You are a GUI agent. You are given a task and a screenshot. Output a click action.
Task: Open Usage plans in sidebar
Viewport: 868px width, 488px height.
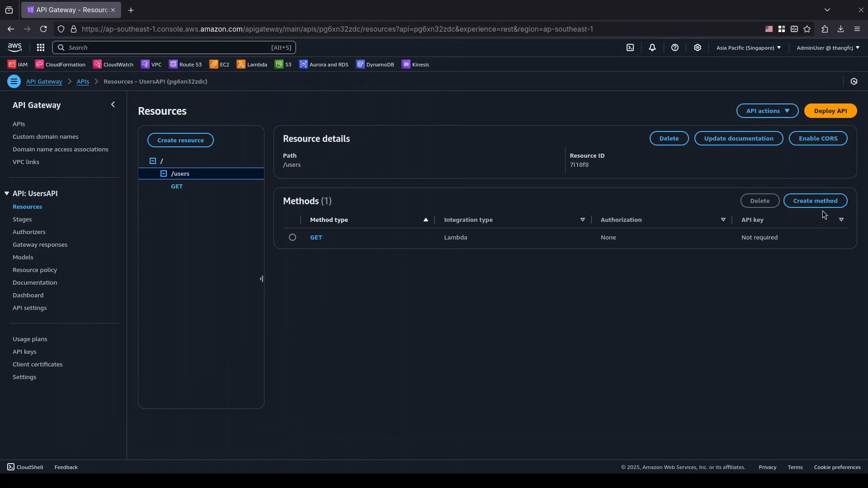coord(30,339)
